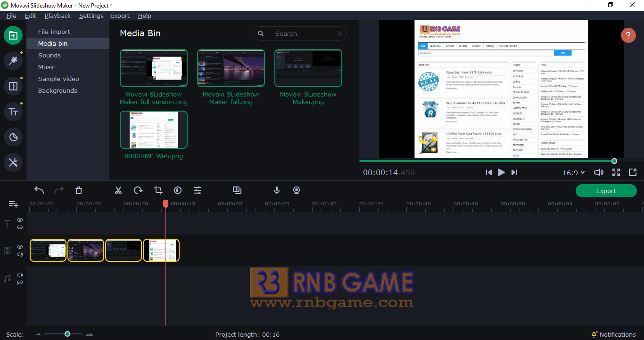Open the More Tools wrench icon
Viewport: 644px width, 340px height.
(x=13, y=162)
